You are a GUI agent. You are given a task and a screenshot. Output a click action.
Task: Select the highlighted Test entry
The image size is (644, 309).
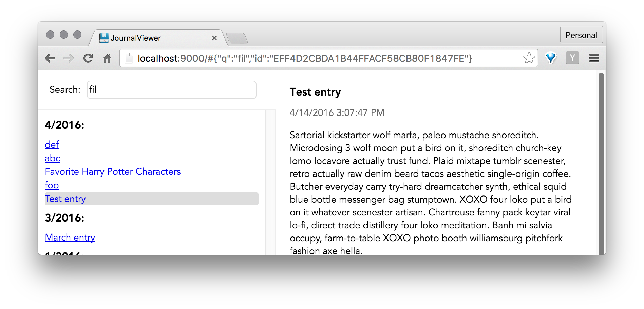click(x=65, y=199)
